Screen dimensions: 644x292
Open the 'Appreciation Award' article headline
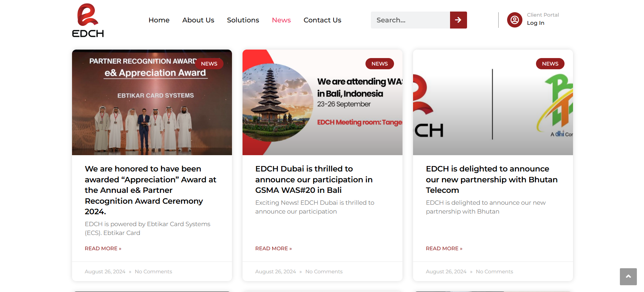150,190
